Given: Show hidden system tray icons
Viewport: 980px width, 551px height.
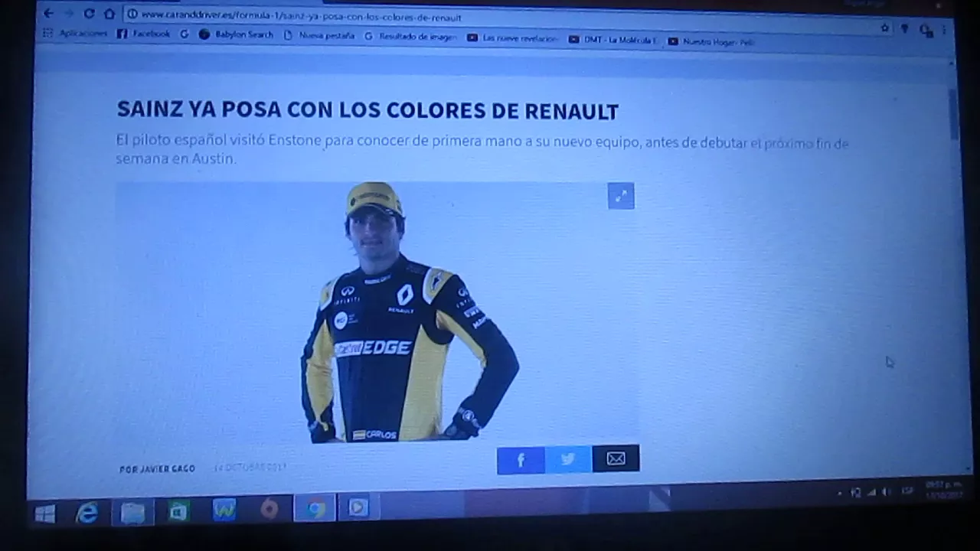Looking at the screenshot, I should (841, 494).
